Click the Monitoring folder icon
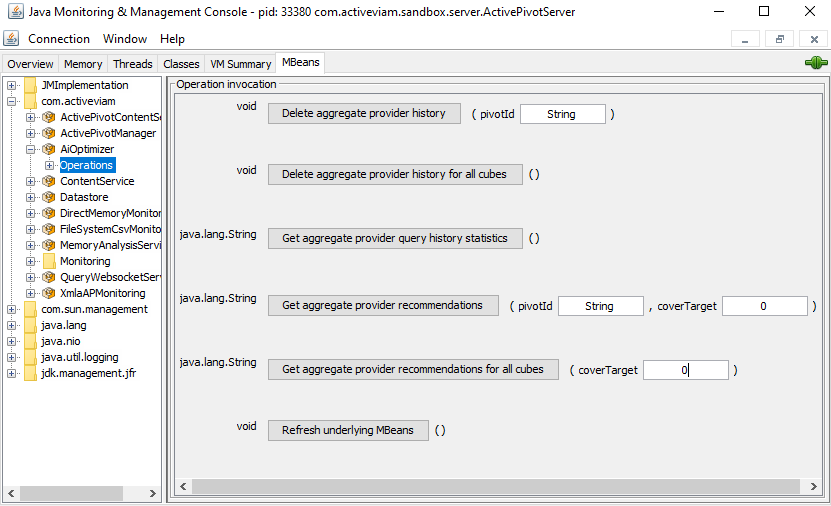This screenshot has height=506, width=831. click(49, 261)
